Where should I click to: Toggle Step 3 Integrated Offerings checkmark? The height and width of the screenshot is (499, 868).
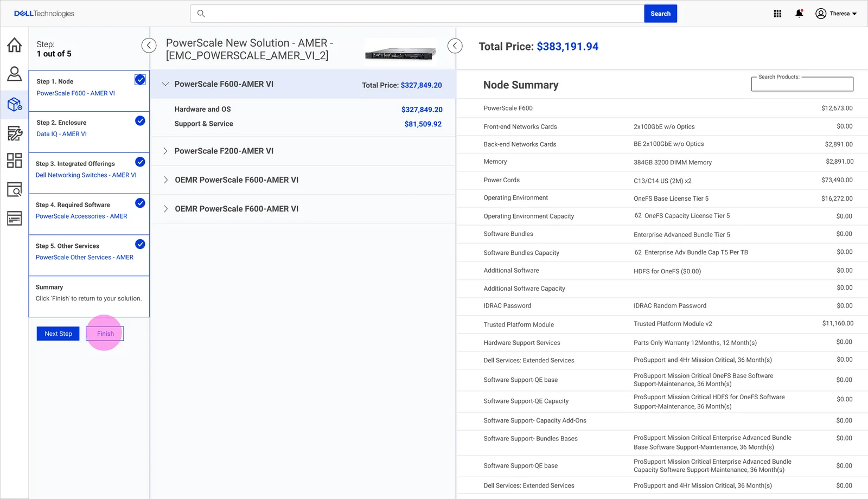click(140, 162)
